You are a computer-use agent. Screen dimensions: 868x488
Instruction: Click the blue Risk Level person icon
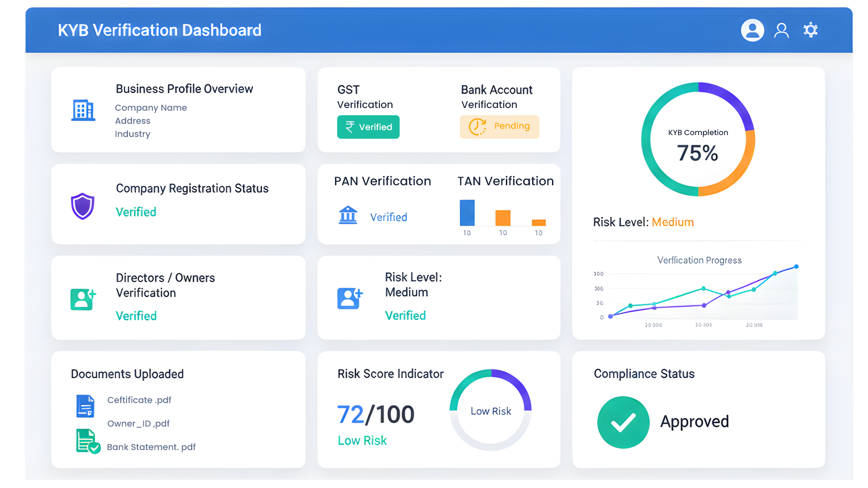[x=349, y=298]
